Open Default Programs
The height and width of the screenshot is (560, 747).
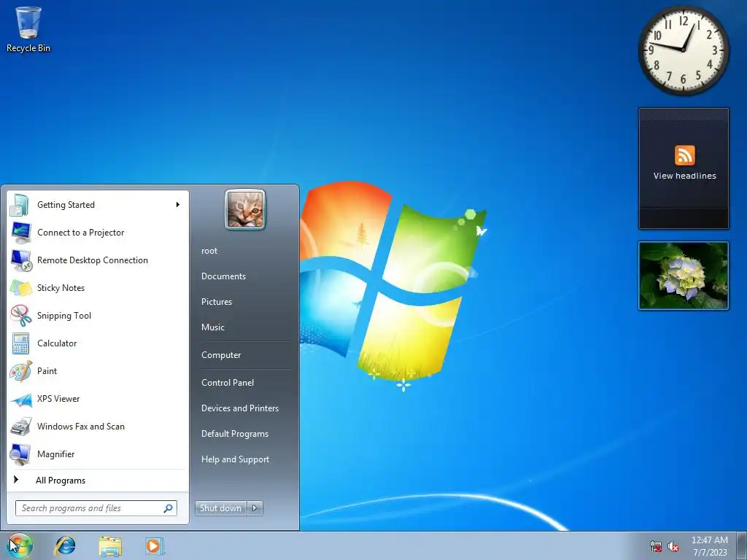[235, 434]
